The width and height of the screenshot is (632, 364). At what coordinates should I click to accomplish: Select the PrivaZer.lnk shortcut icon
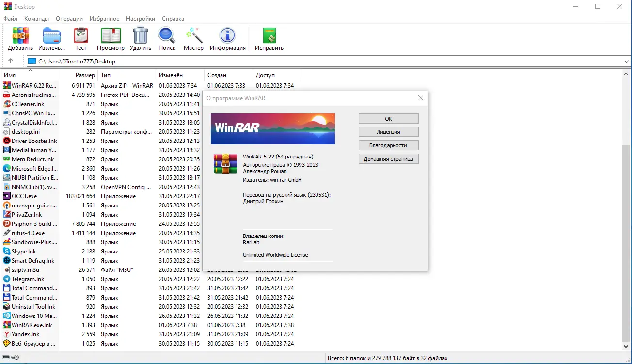click(7, 215)
